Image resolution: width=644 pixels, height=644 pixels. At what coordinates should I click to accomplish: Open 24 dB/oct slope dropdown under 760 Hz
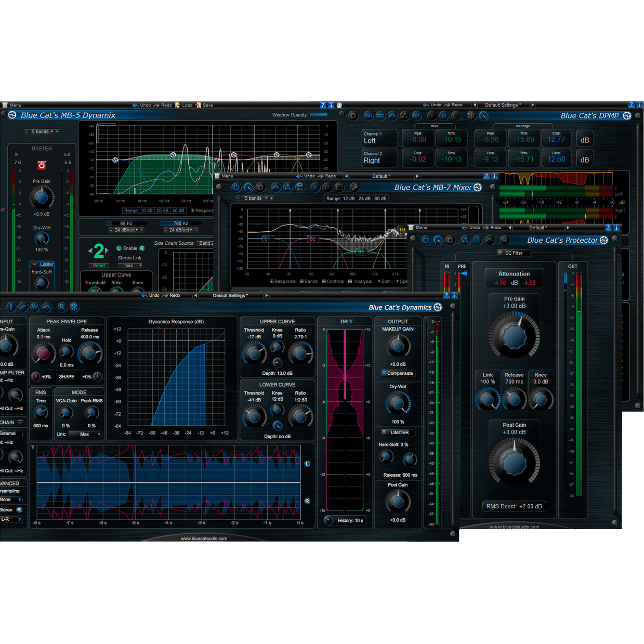tap(180, 230)
